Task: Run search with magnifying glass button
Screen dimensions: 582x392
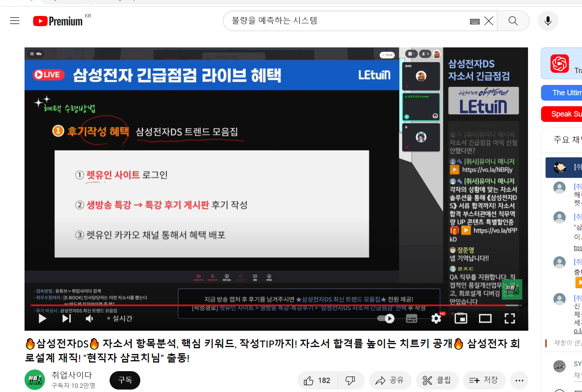Action: pos(513,21)
